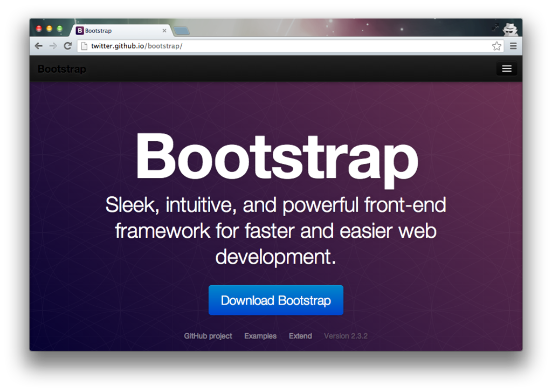Screen dimensions: 552x392
Task: Click the Version 2.3.2 text
Action: (x=346, y=336)
